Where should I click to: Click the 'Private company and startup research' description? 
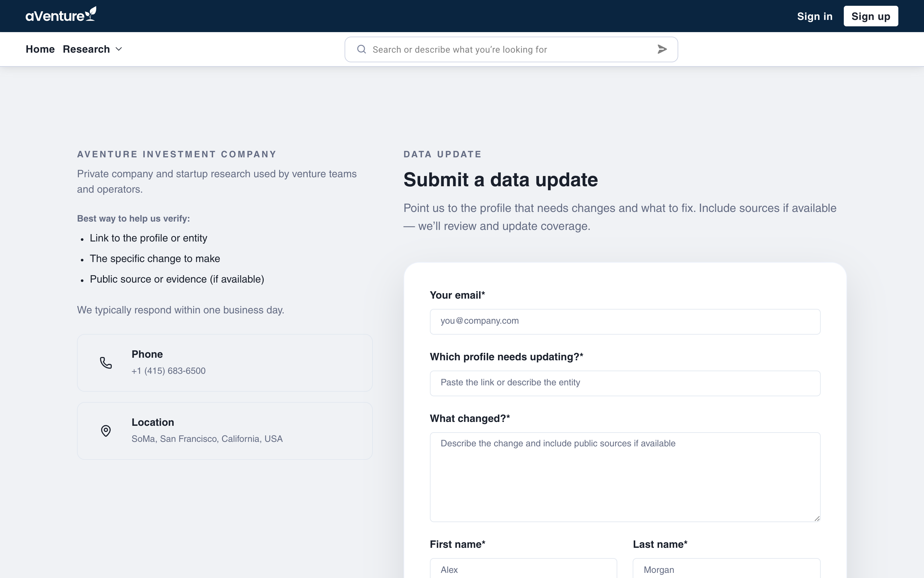pyautogui.click(x=217, y=181)
